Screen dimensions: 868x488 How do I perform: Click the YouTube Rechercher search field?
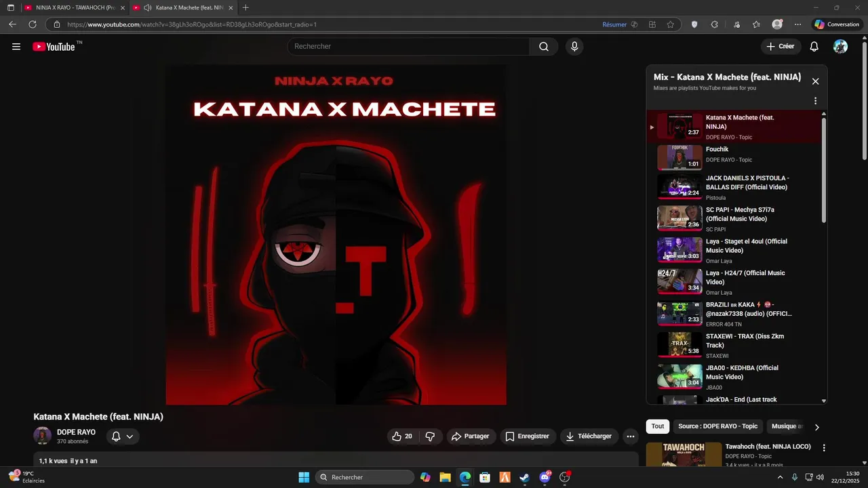408,47
